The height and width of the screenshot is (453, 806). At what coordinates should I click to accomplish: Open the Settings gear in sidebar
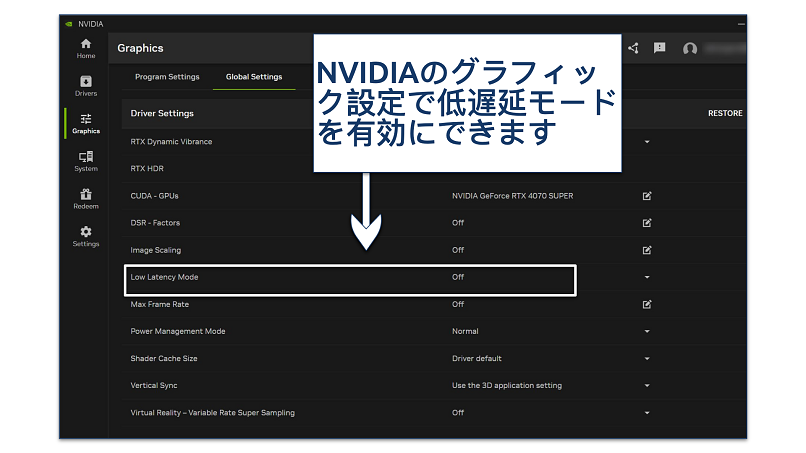pyautogui.click(x=86, y=237)
